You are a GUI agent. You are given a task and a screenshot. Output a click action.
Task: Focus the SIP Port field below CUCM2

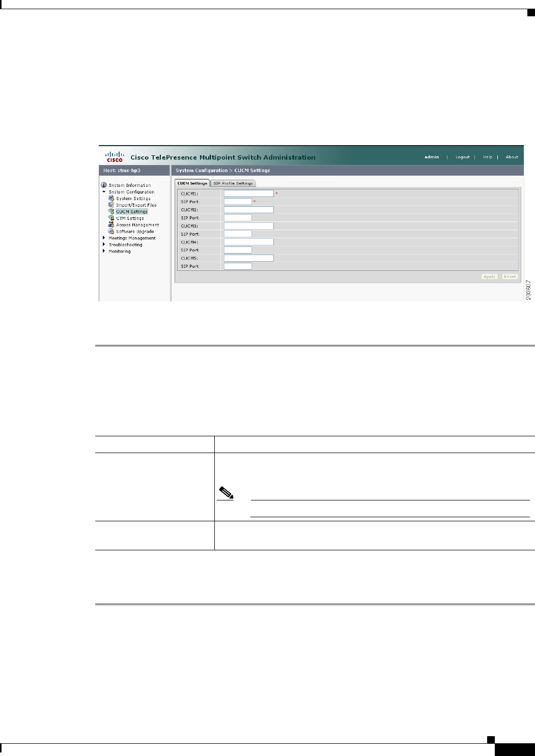point(238,218)
